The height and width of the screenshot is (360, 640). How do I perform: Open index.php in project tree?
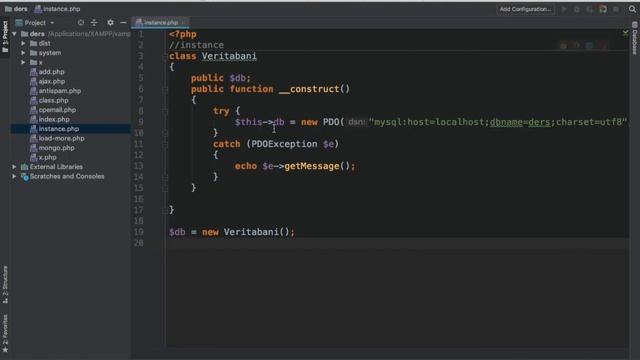[x=54, y=120]
